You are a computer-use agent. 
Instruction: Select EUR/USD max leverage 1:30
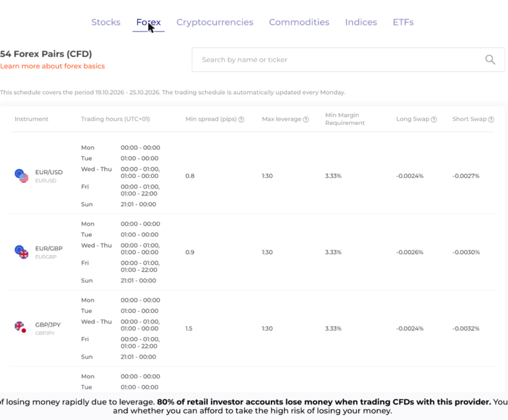tap(267, 176)
